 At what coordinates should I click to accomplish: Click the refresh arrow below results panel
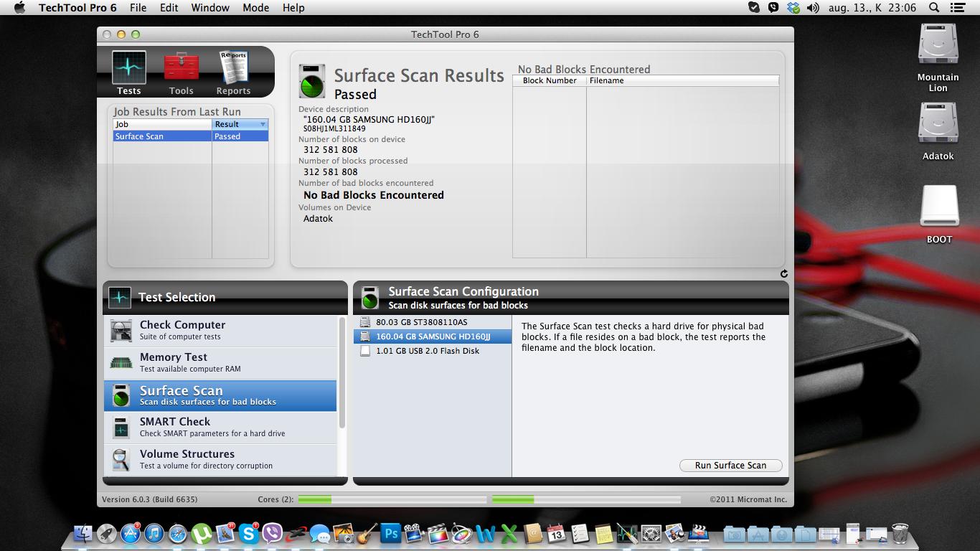(783, 273)
